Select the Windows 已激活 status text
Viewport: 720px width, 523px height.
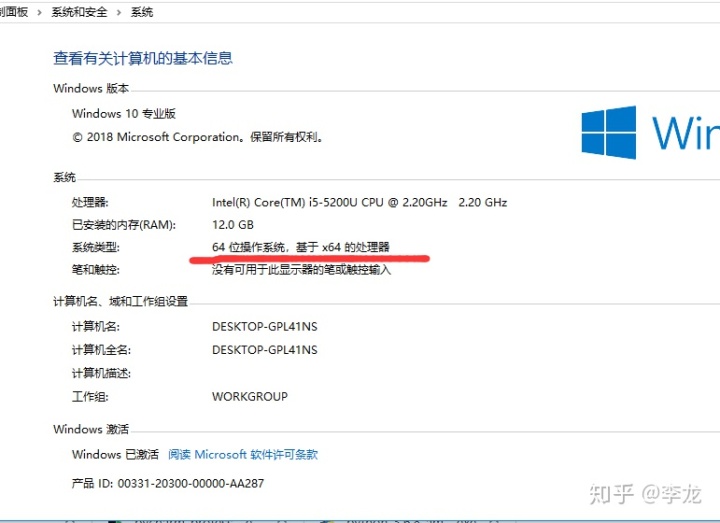[x=115, y=455]
